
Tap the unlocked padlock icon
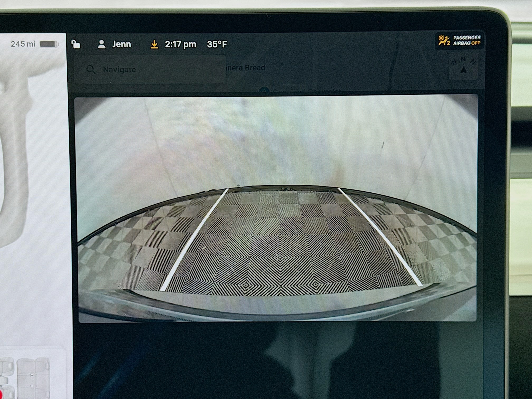click(76, 44)
